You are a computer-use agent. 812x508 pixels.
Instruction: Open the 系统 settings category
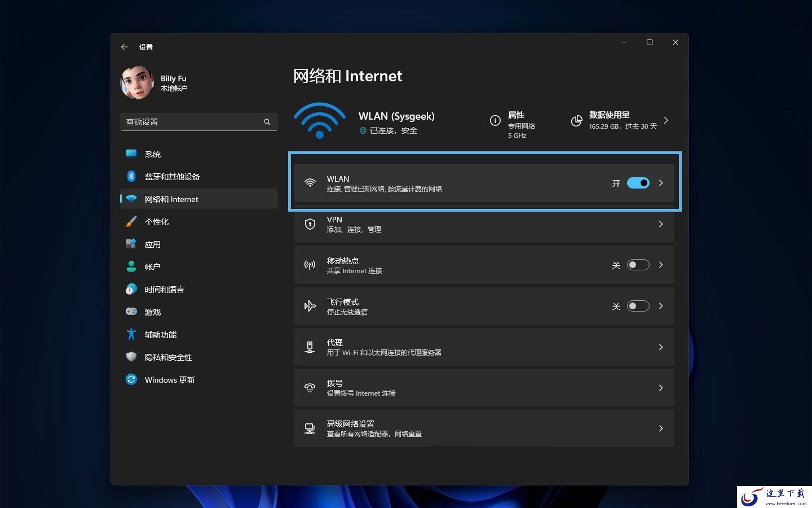199,154
